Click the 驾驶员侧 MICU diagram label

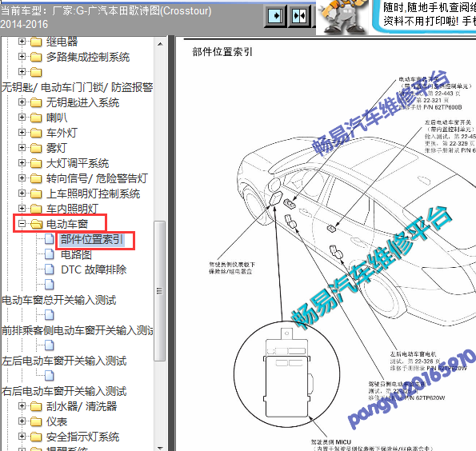tap(331, 442)
